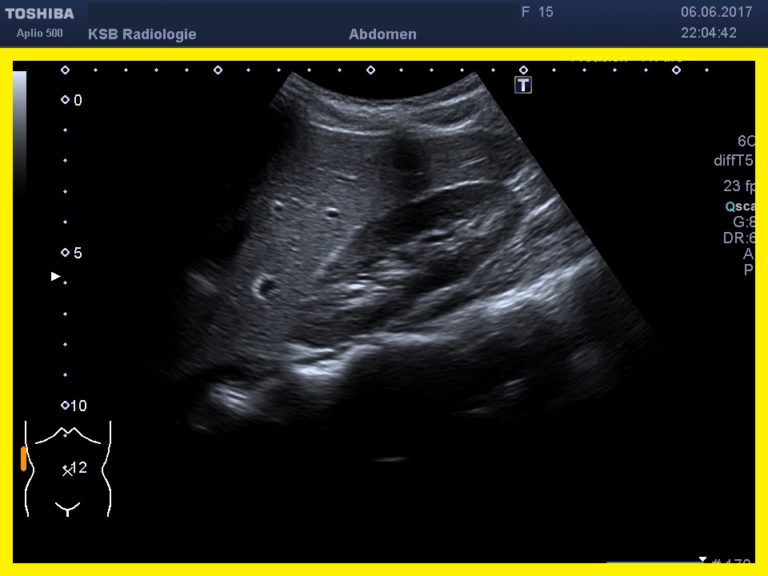Click the abdomen body-mark pictogram
Image resolution: width=768 pixels, height=576 pixels.
coord(68,469)
